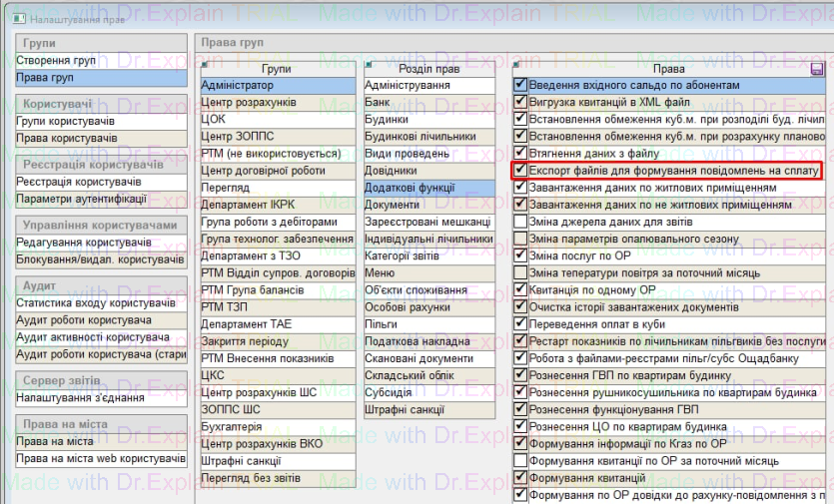The height and width of the screenshot is (504, 834).
Task: Enable Формування квитанції по ОР checkbox
Action: (520, 460)
